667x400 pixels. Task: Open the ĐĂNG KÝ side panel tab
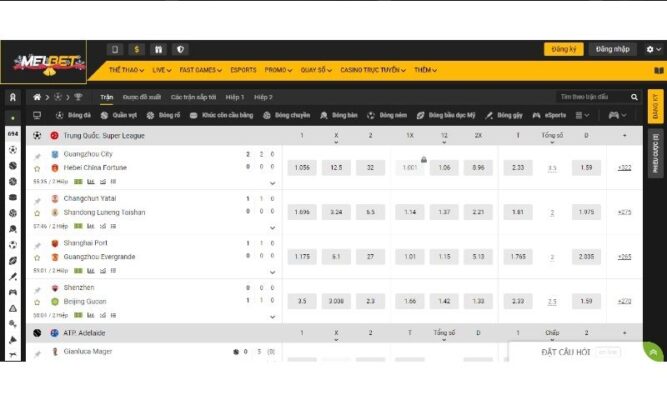(655, 106)
